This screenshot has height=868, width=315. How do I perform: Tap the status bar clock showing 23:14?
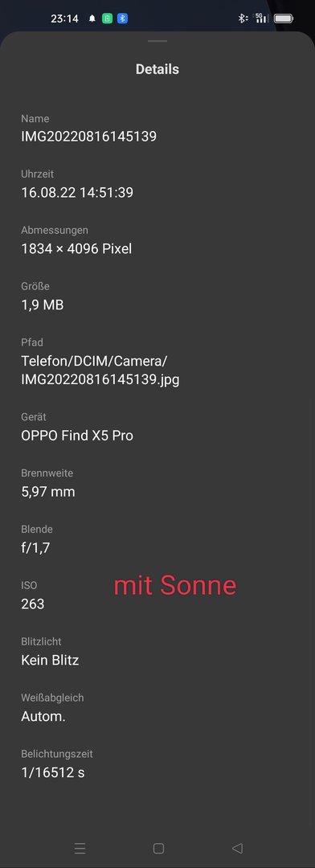[65, 18]
